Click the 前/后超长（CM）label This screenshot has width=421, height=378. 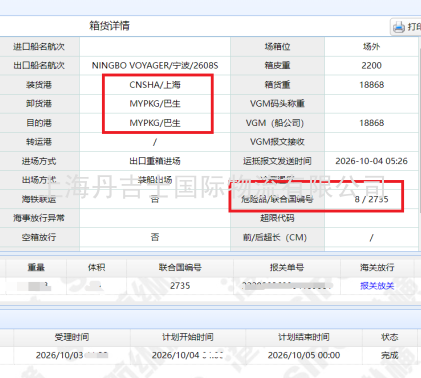coord(275,237)
